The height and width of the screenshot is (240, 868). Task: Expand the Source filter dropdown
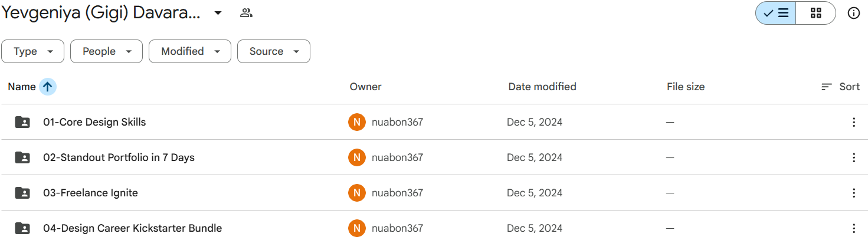pyautogui.click(x=273, y=51)
